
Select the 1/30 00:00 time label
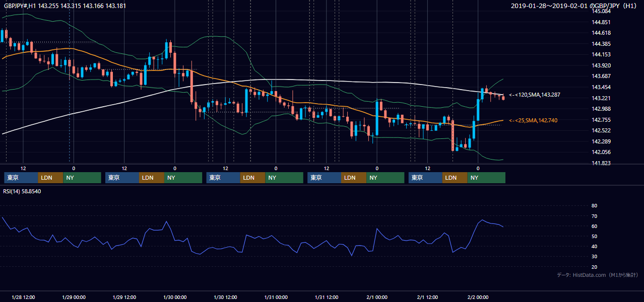tap(175, 297)
